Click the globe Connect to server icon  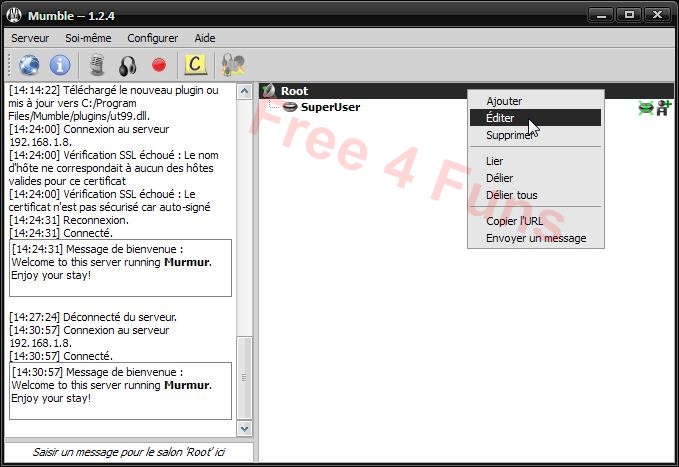(29, 65)
